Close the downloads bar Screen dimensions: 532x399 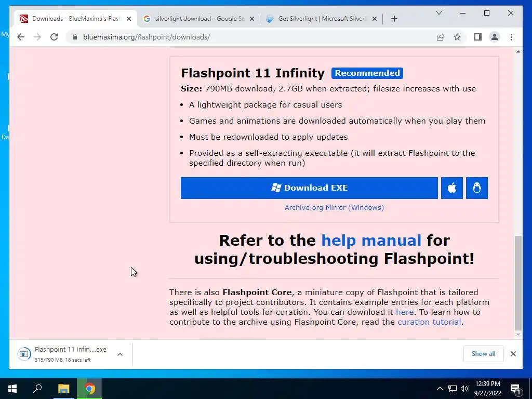tap(513, 354)
